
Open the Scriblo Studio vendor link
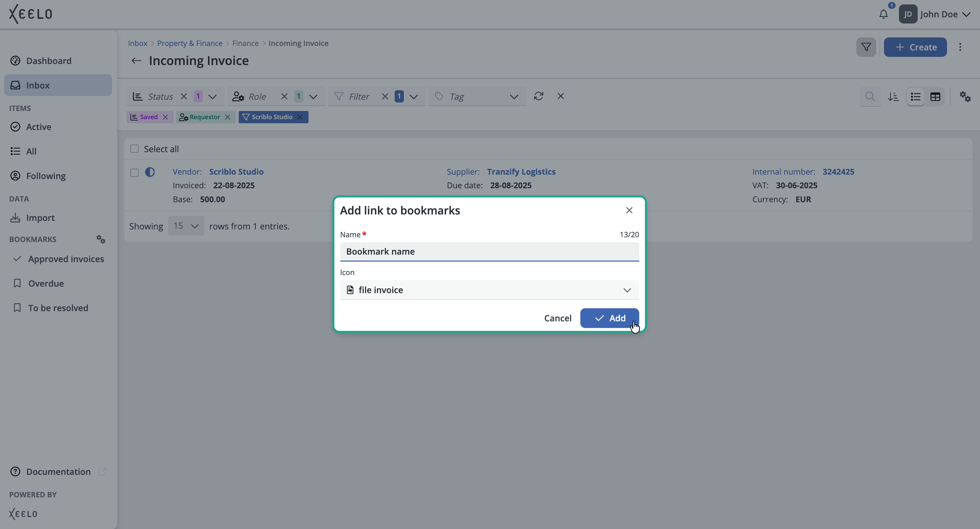236,172
